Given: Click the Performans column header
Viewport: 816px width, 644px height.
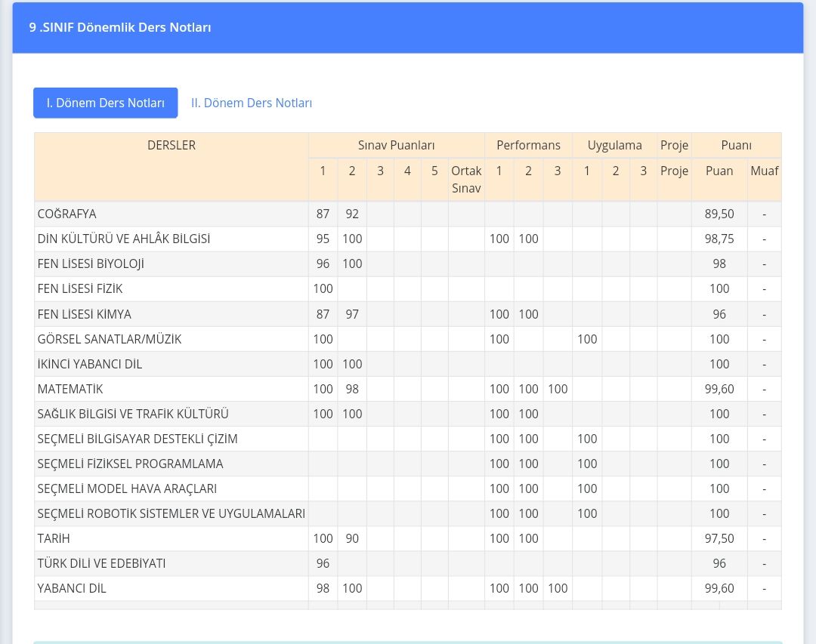Looking at the screenshot, I should click(528, 145).
